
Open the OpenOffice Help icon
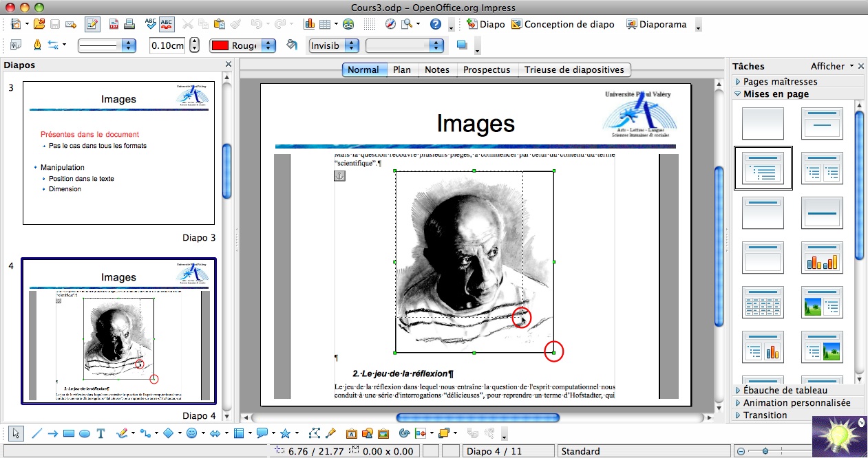[x=435, y=25]
